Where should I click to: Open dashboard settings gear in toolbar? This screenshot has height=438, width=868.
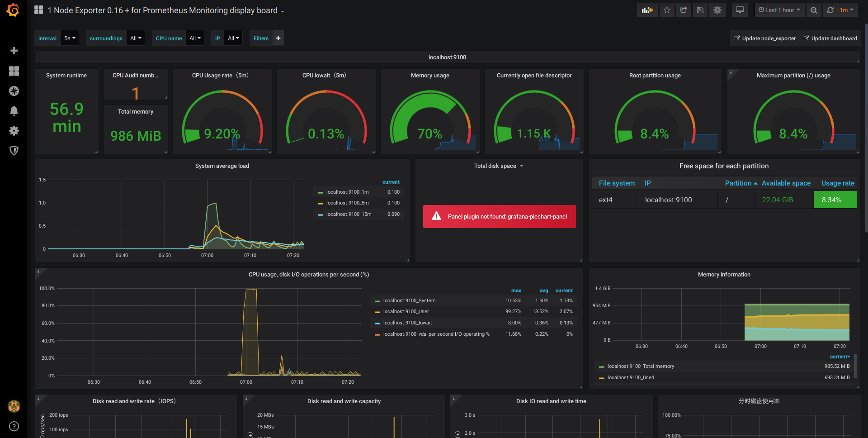(717, 10)
